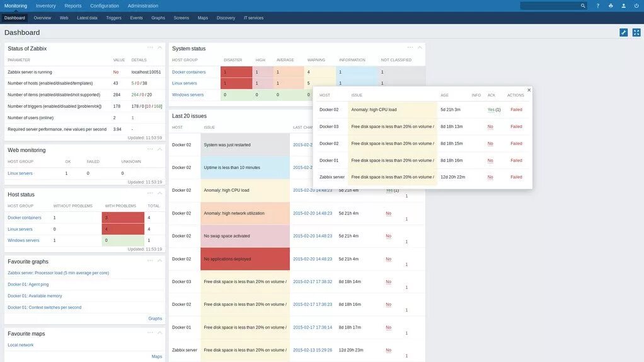The image size is (644, 362).
Task: Open the Configuration main menu
Action: [105, 6]
